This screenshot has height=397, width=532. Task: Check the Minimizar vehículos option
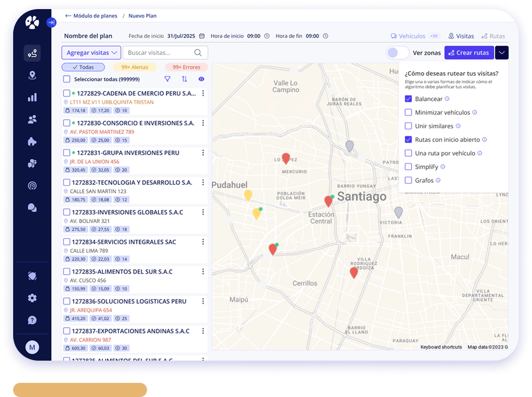[409, 112]
